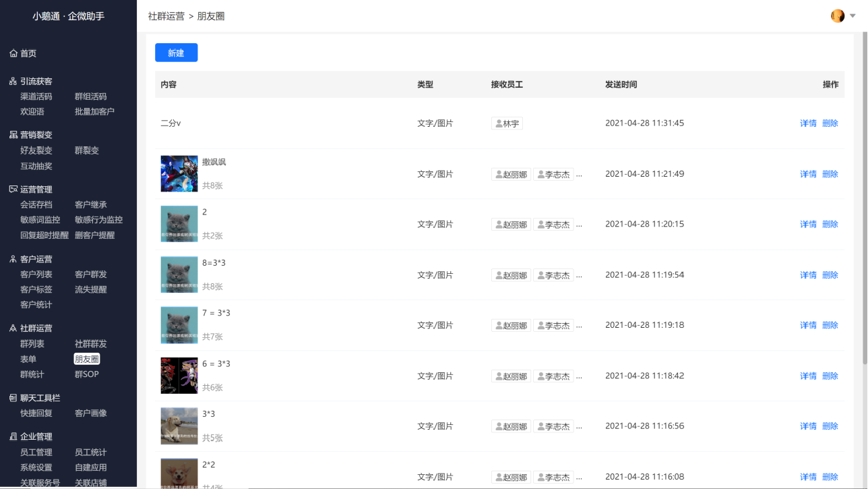Open 敏感行为监控 in sidebar
This screenshot has height=489, width=868.
99,220
